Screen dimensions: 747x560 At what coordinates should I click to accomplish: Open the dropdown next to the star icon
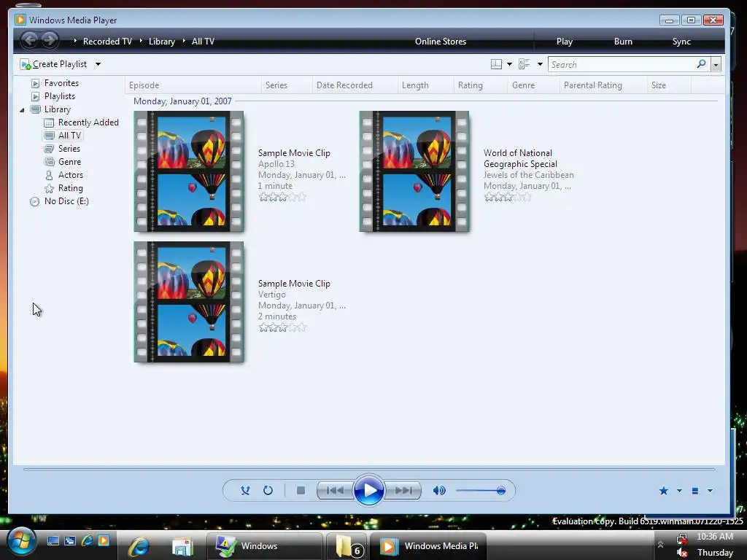[x=679, y=491]
